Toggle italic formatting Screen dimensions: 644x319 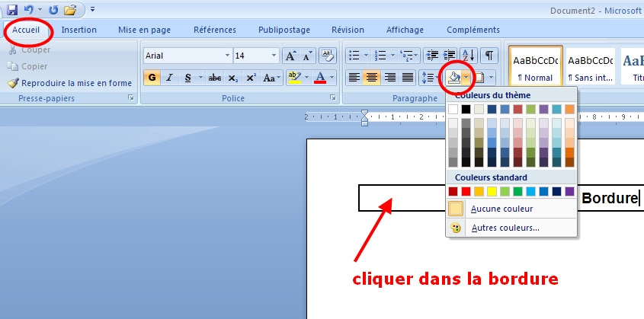pyautogui.click(x=169, y=78)
